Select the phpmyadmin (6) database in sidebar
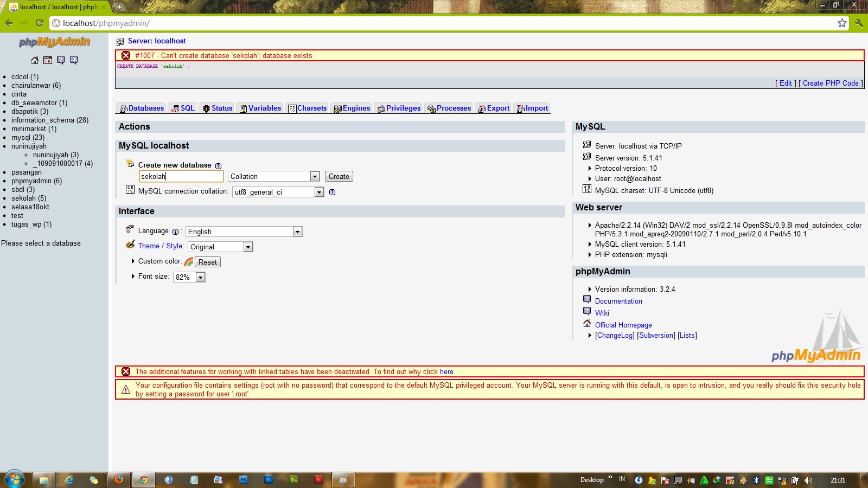This screenshot has width=868, height=488. click(36, 181)
